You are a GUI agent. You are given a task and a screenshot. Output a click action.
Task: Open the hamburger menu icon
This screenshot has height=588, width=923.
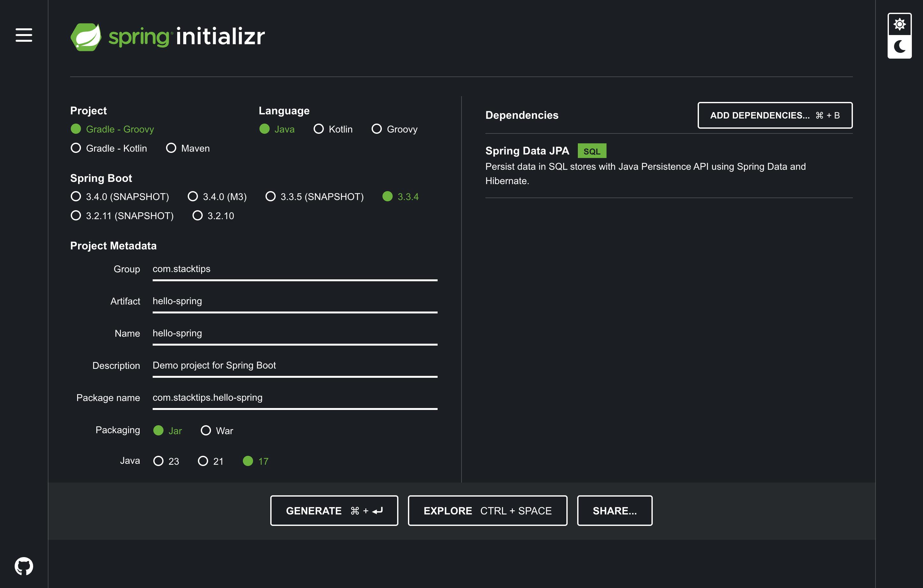(24, 35)
